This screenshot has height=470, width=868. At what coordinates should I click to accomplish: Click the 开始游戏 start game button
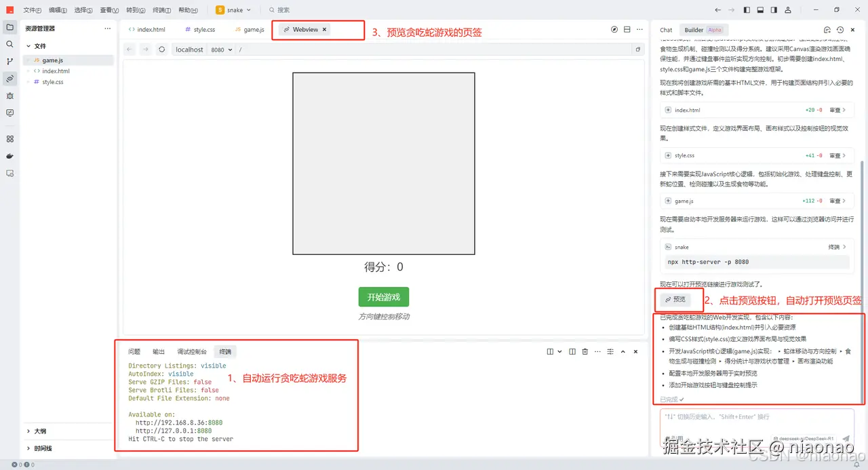383,296
